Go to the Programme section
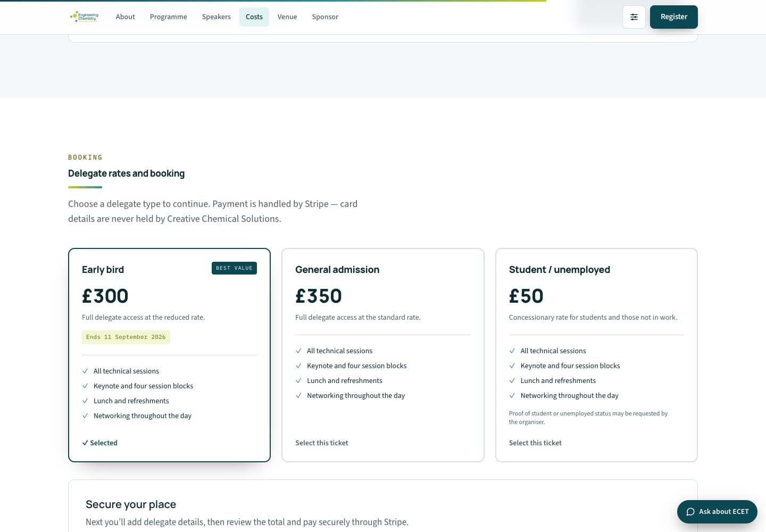This screenshot has width=766, height=532. (169, 17)
